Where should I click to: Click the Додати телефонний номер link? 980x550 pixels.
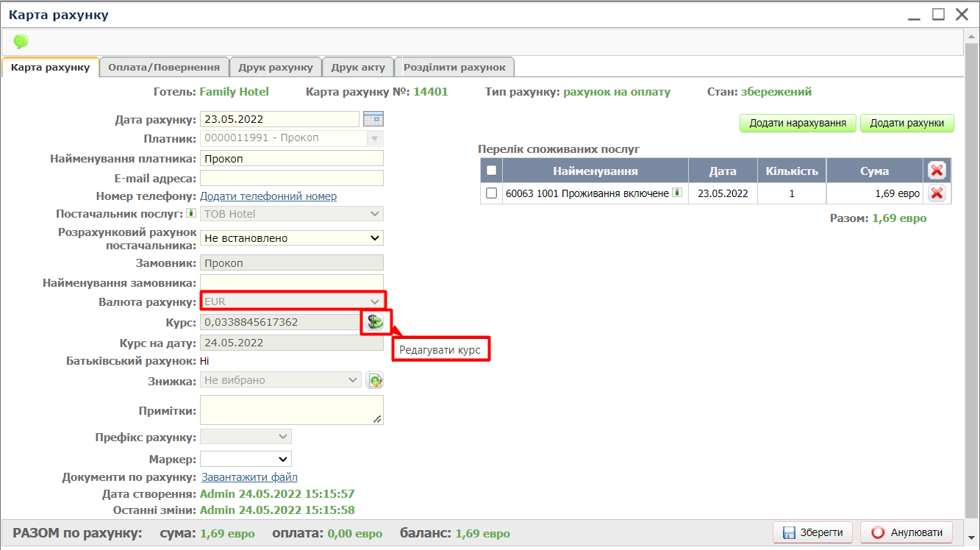click(x=268, y=196)
